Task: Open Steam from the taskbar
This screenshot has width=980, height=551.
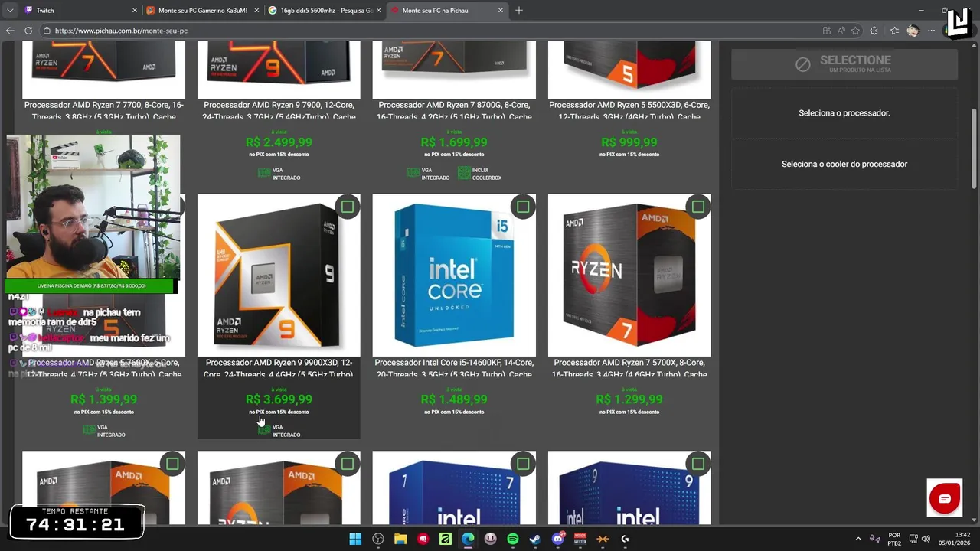Action: coord(535,539)
